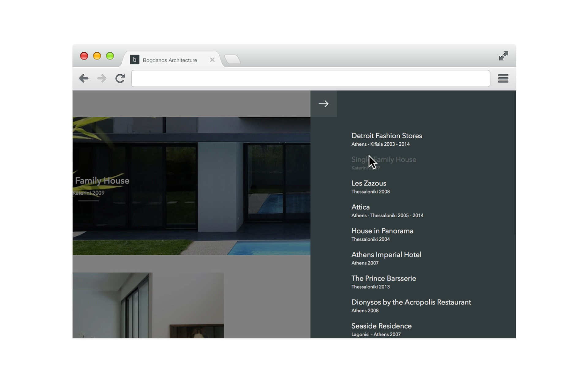588x382 pixels.
Task: Open Attica project link
Action: (x=360, y=207)
